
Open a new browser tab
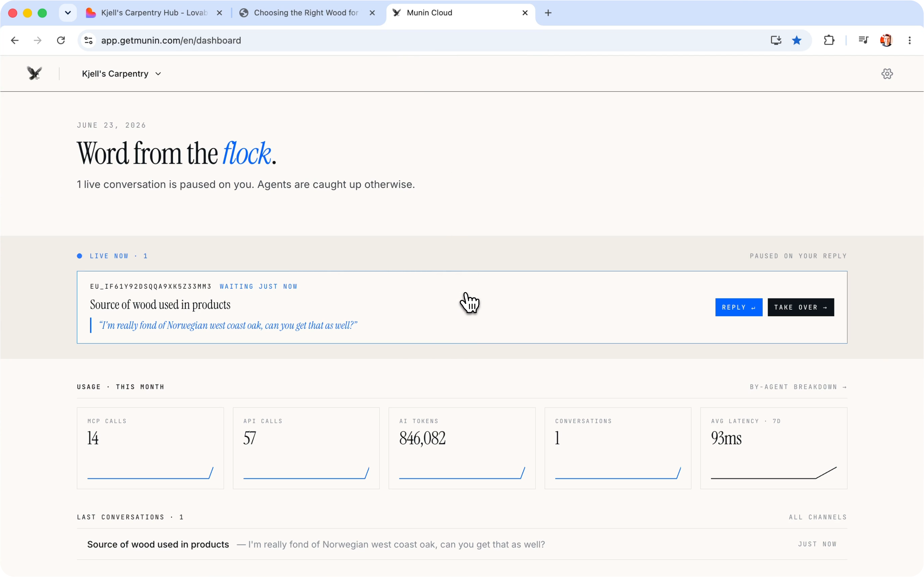(548, 13)
